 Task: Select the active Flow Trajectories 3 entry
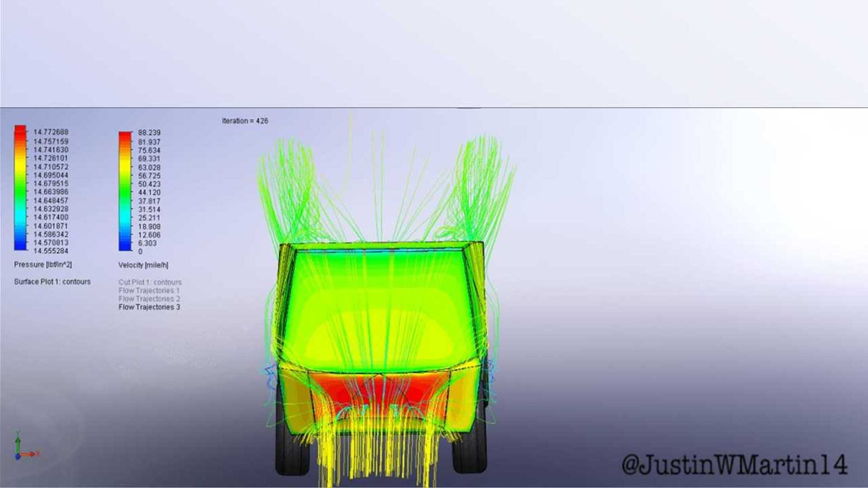[149, 307]
